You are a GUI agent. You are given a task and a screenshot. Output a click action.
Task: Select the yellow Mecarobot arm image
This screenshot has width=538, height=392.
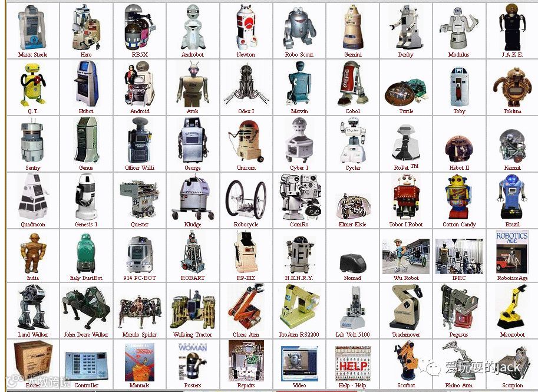pos(512,307)
